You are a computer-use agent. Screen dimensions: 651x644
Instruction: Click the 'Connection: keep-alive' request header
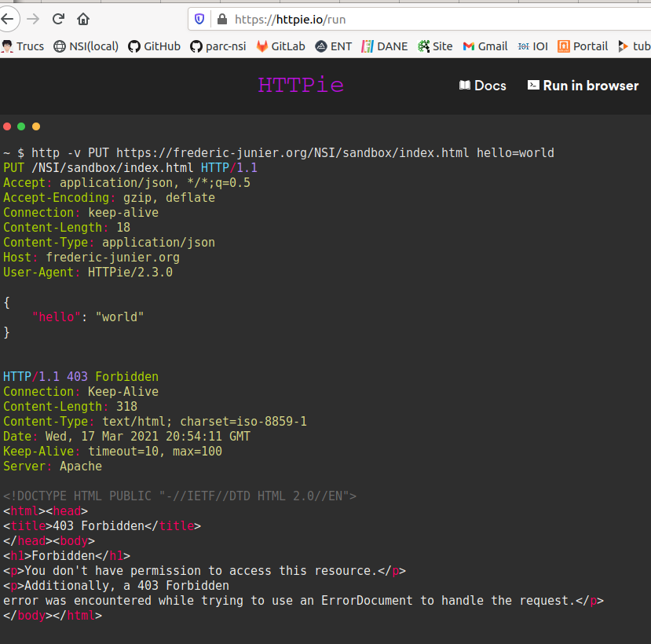(x=81, y=213)
